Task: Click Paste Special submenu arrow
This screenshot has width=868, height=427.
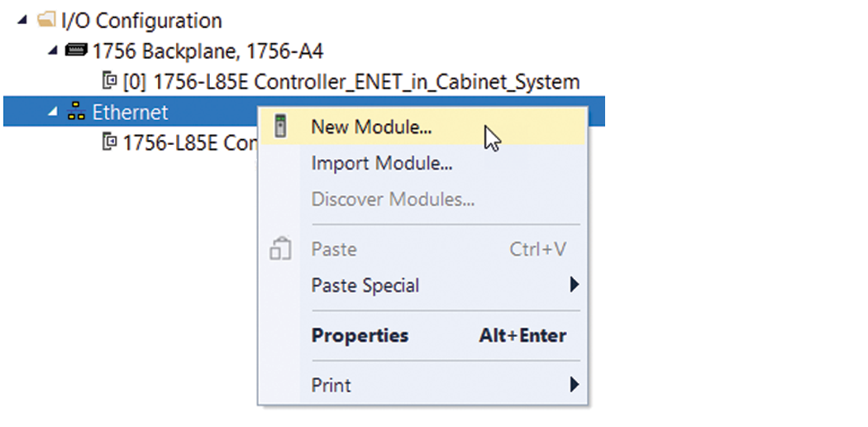Action: tap(574, 285)
